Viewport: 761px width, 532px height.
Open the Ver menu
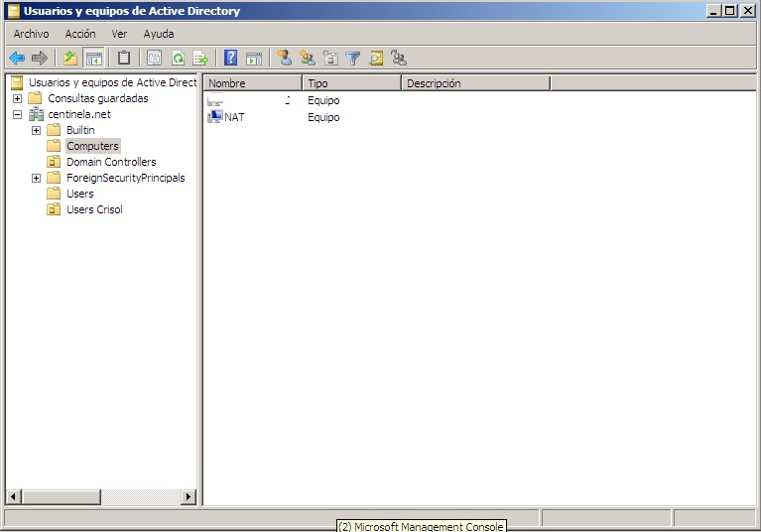(119, 34)
